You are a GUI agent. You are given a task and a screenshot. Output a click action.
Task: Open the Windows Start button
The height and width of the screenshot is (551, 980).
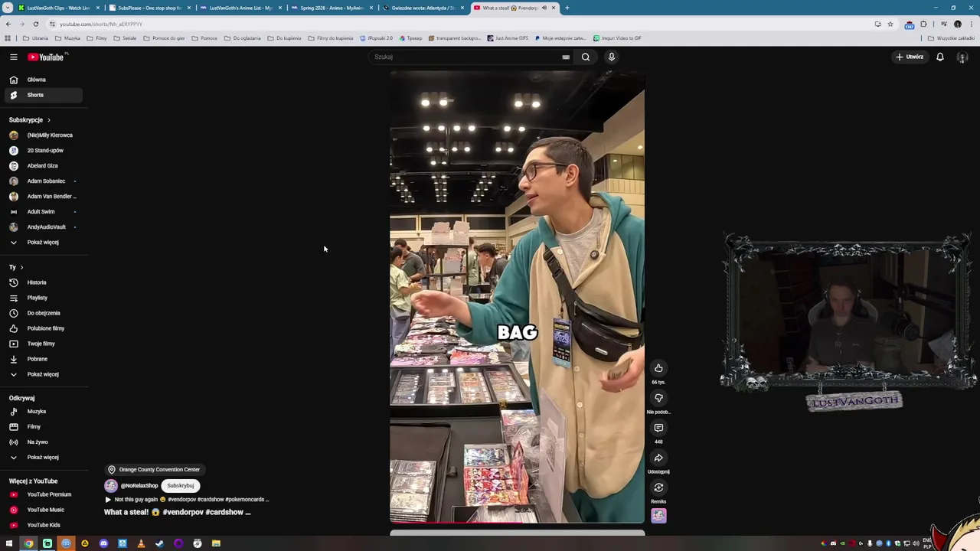tap(9, 543)
